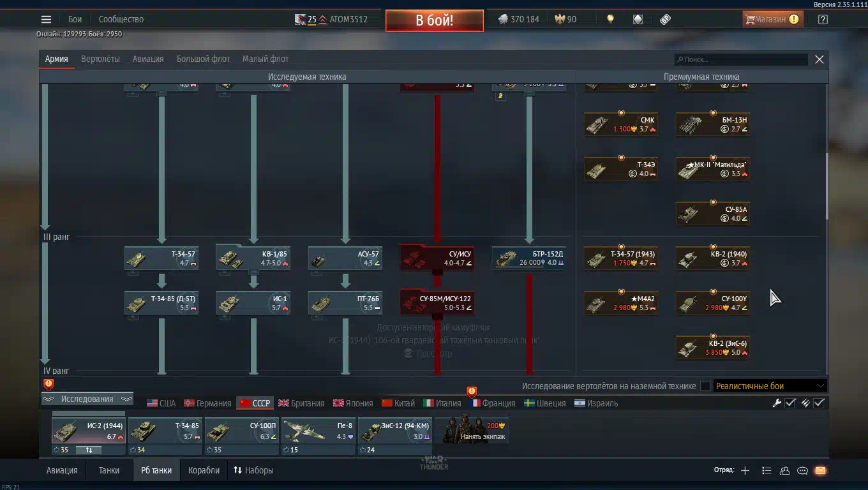
Task: Click the research tree vertical scrollbar
Action: pos(827,185)
